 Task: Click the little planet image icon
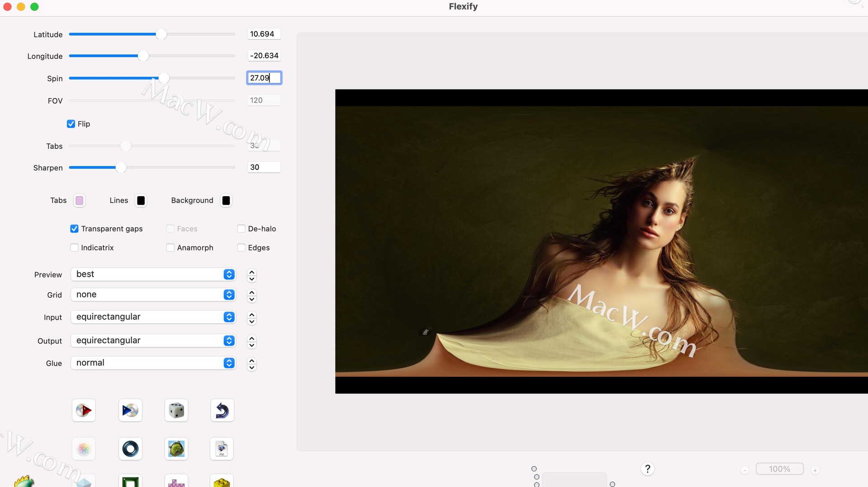tap(176, 449)
